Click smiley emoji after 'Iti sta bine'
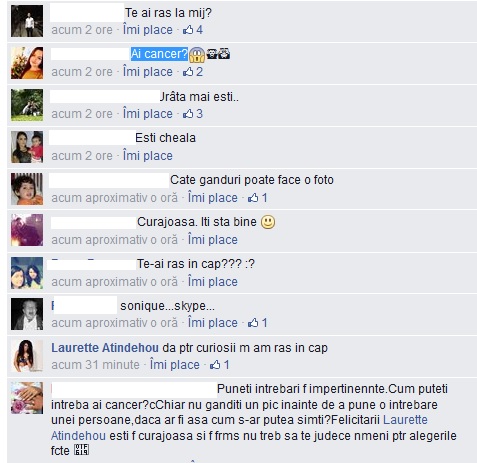 coord(268,222)
